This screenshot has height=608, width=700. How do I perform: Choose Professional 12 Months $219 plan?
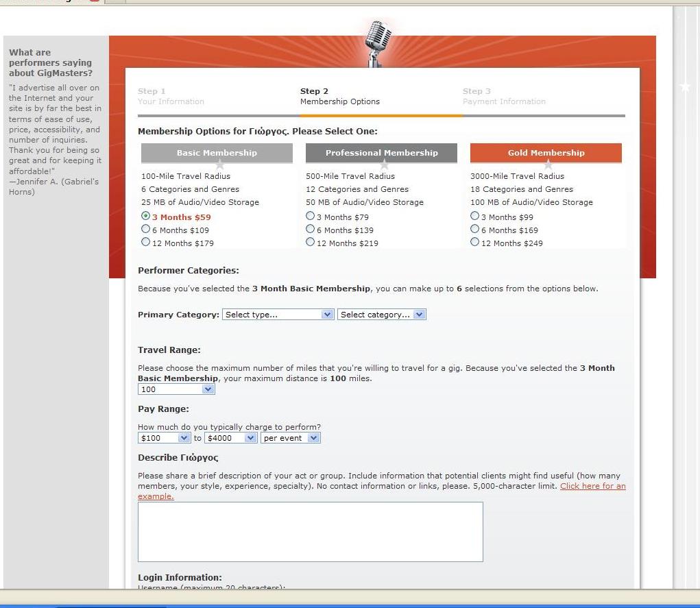click(310, 243)
